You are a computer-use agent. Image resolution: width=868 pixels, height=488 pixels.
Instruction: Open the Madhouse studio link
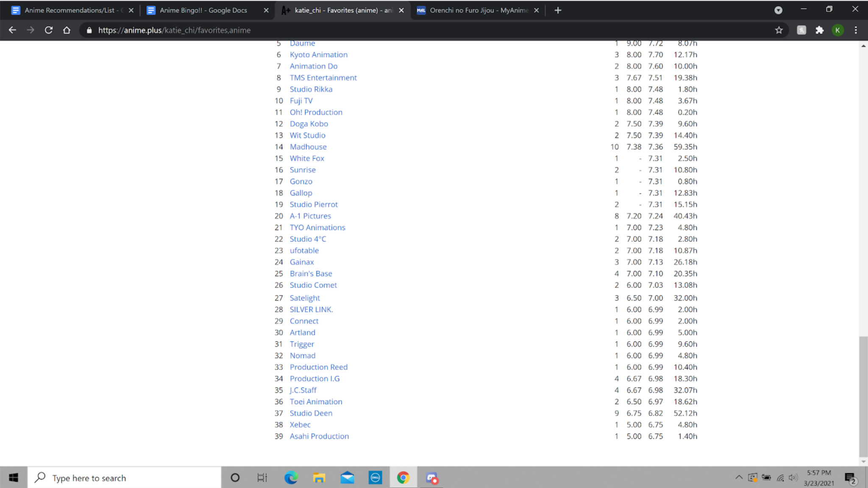(308, 147)
